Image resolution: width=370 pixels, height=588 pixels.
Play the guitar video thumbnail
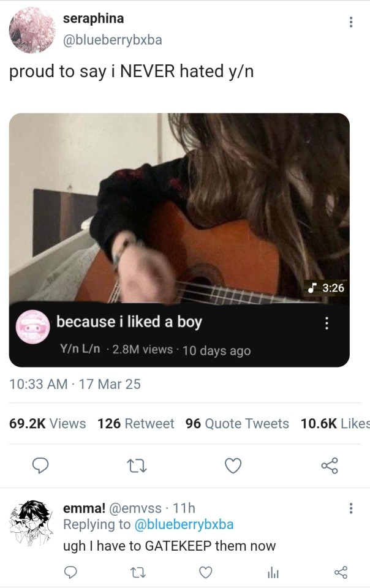coord(179,208)
